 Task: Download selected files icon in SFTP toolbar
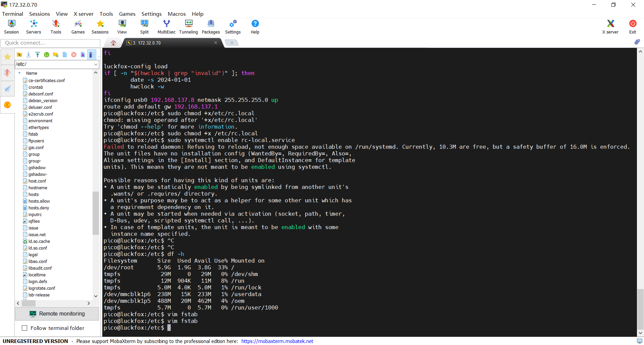tap(29, 55)
